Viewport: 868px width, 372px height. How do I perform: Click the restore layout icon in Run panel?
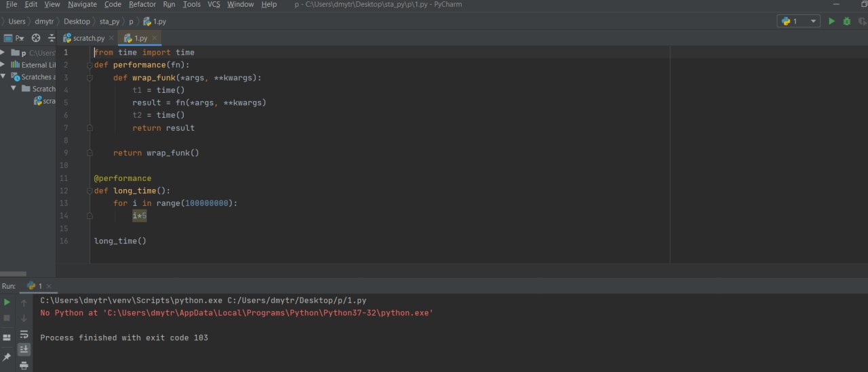click(x=7, y=337)
